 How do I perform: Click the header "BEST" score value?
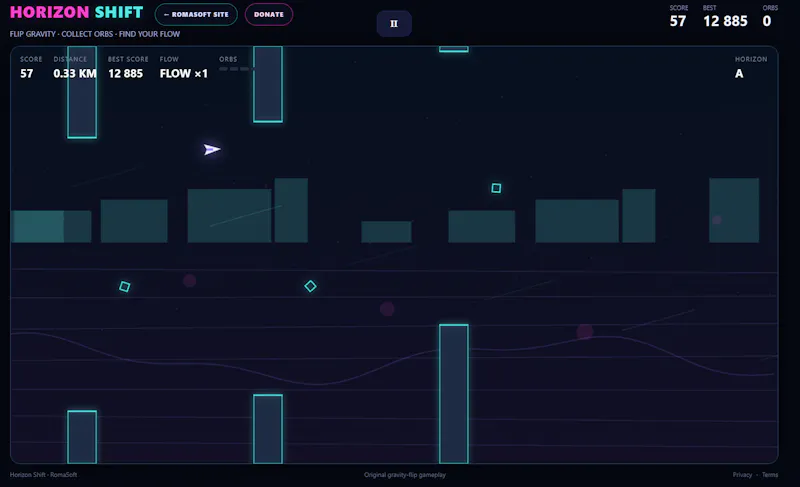pyautogui.click(x=725, y=21)
